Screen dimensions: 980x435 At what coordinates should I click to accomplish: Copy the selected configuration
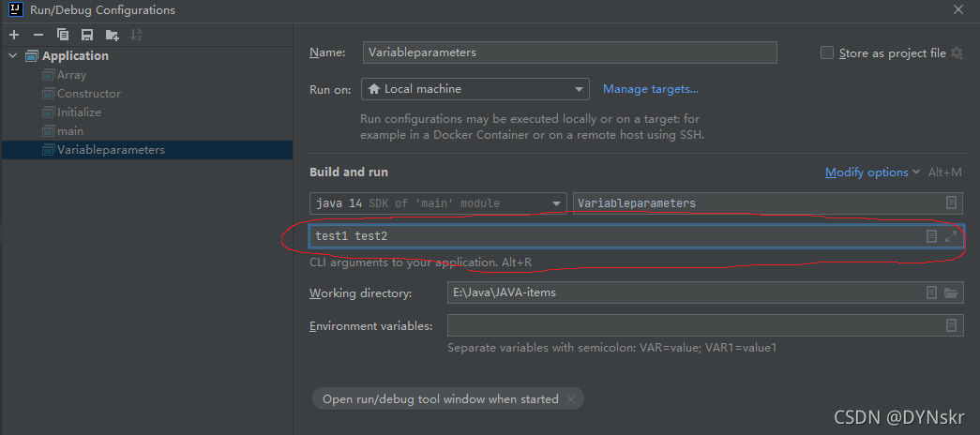click(x=63, y=35)
